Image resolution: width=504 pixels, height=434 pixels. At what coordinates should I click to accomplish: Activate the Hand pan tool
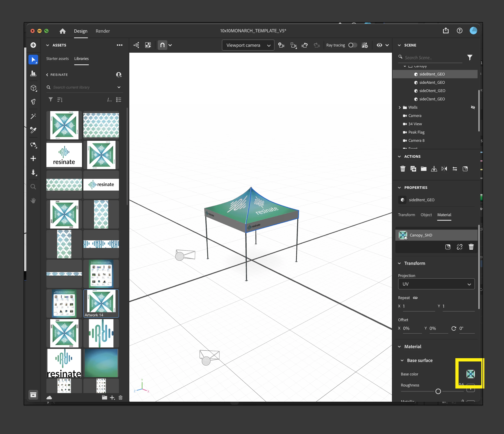(x=33, y=200)
